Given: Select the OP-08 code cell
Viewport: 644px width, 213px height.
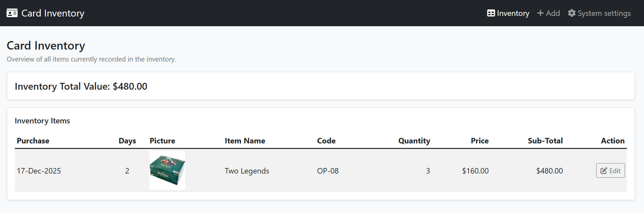Looking at the screenshot, I should point(328,171).
